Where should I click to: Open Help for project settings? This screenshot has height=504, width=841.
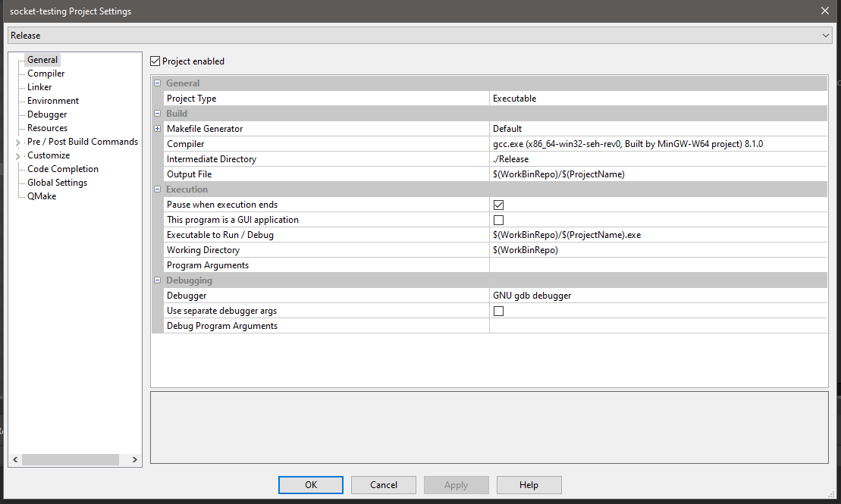[x=529, y=484]
